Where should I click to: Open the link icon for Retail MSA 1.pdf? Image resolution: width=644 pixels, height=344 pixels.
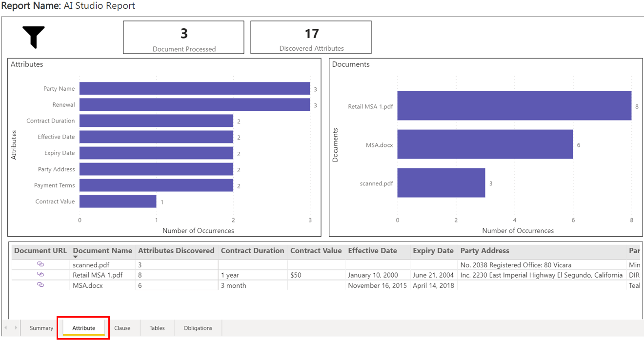[40, 274]
